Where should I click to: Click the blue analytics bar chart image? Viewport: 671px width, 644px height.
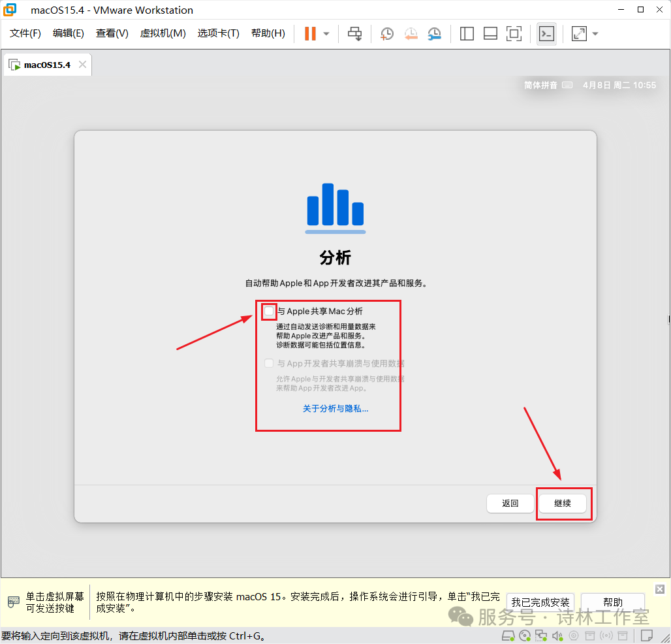tap(335, 208)
